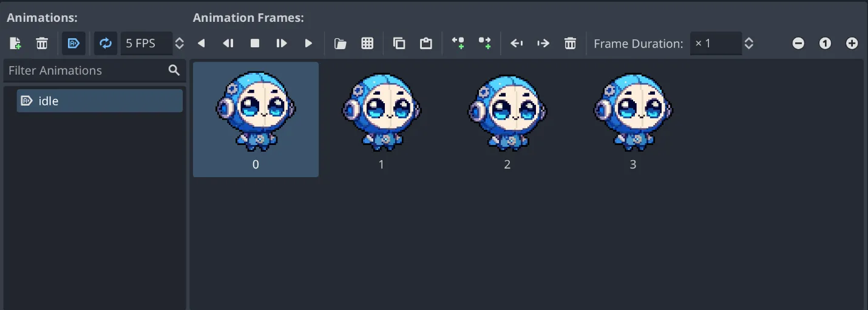Load frames from file with folder icon
The image size is (868, 310).
pos(341,43)
